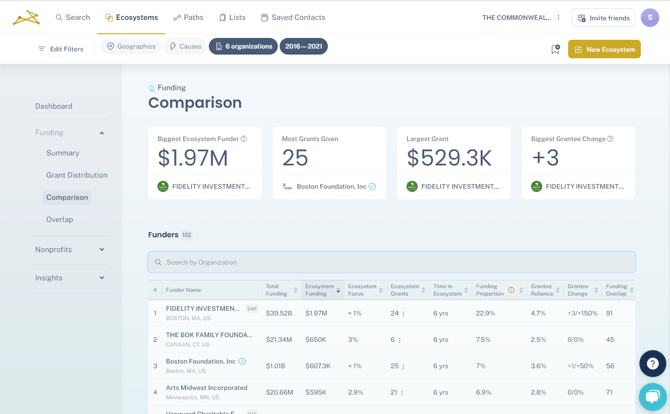Click the orange info icon on Funding Proportion
Viewport: 670px width, 414px height.
pos(511,291)
